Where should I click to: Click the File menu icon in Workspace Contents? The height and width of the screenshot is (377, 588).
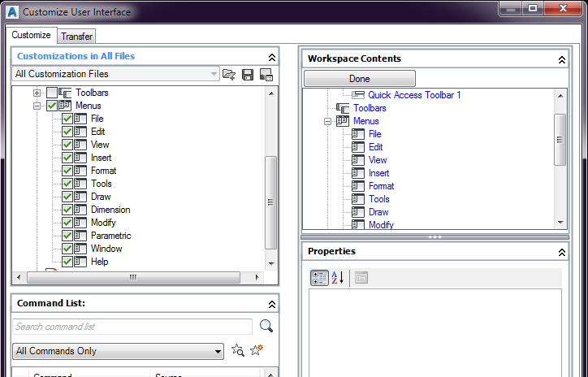tap(358, 134)
